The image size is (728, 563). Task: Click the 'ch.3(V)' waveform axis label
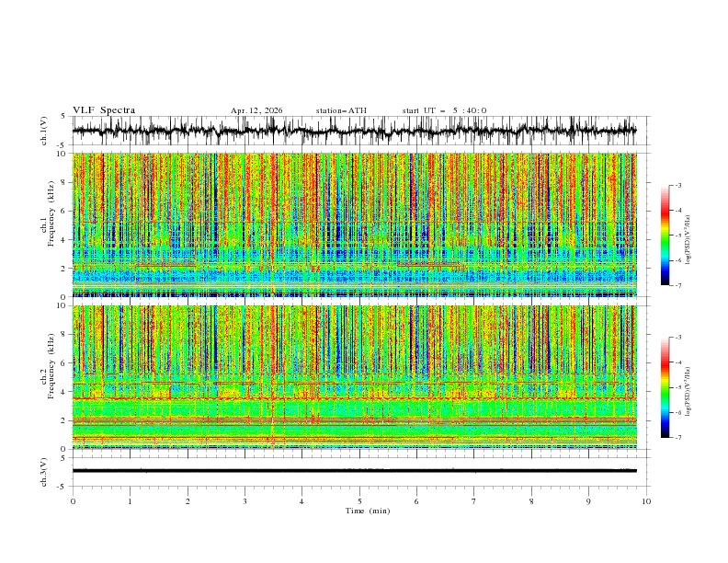44,472
